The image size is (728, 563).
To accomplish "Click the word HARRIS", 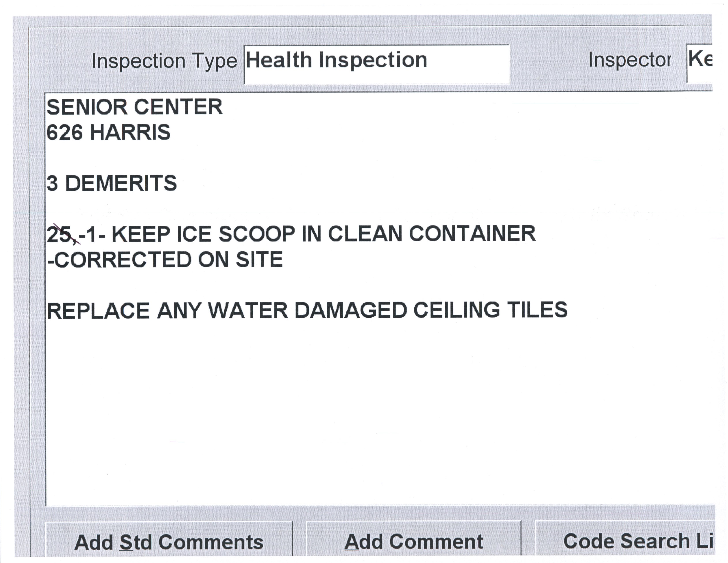I will (x=130, y=132).
